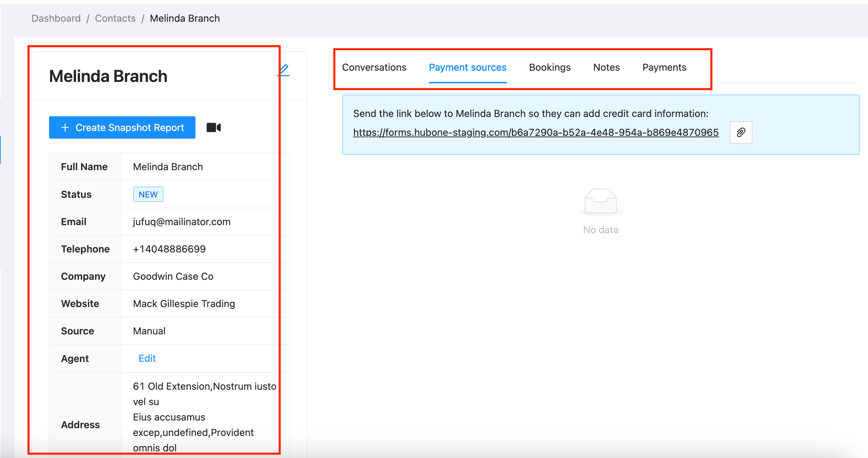Click Mack Gillespie Trading website value

pos(184,304)
